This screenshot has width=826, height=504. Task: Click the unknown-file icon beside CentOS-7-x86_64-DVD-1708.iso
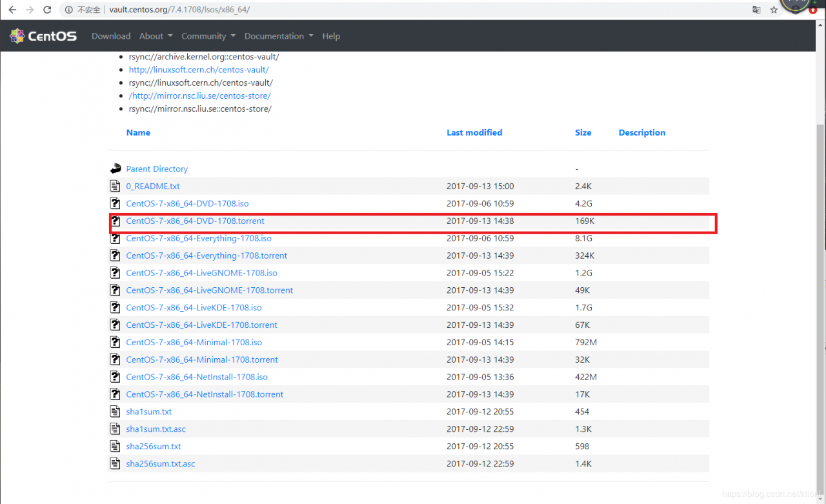[116, 203]
